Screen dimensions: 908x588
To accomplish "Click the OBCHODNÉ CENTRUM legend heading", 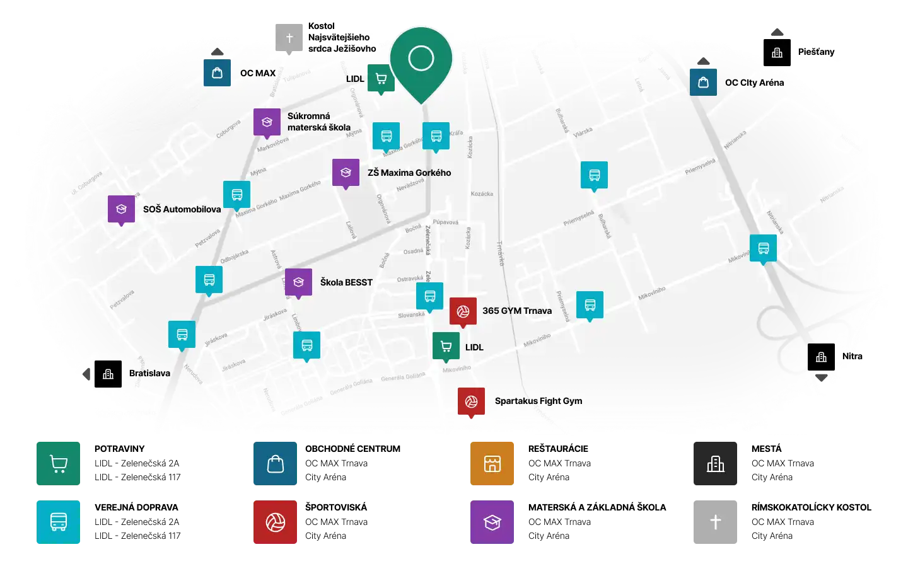I will 352,449.
